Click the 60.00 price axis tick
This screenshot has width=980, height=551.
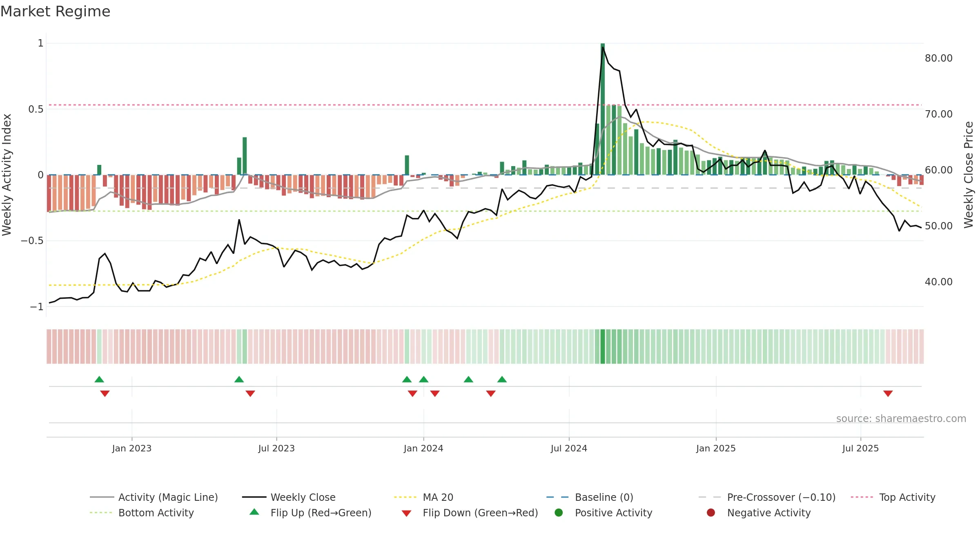pyautogui.click(x=939, y=170)
